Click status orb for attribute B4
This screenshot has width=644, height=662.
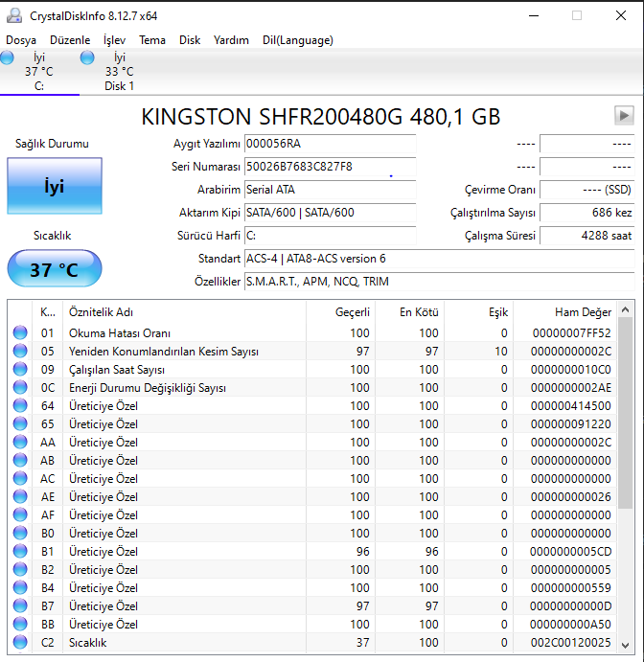pos(20,587)
